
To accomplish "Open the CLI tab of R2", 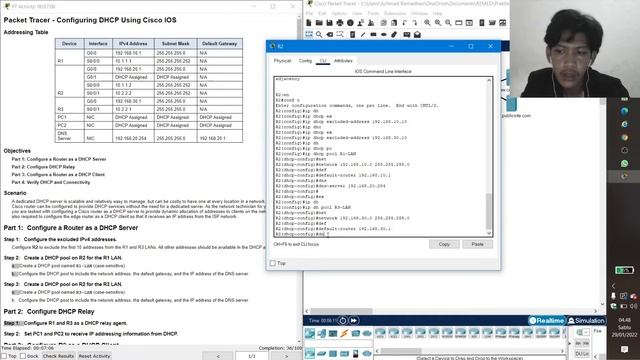I will [x=322, y=60].
